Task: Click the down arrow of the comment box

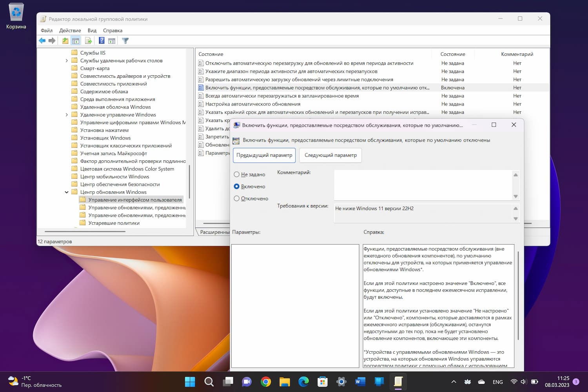Action: click(515, 196)
